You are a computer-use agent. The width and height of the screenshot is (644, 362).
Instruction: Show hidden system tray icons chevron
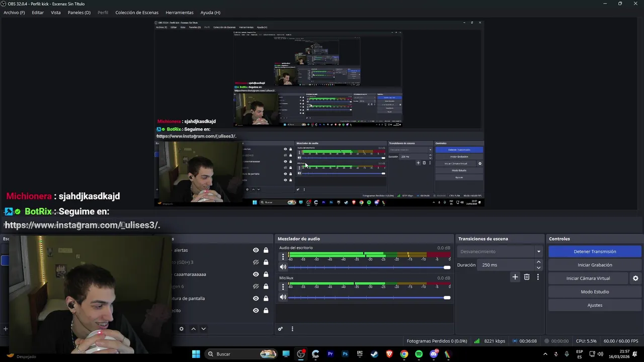545,354
